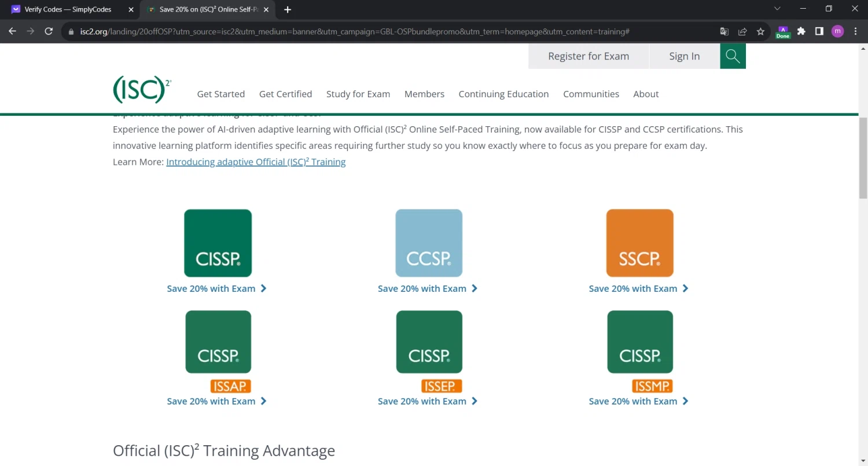Open the Extensions puzzle icon
This screenshot has height=466, width=868.
(801, 31)
